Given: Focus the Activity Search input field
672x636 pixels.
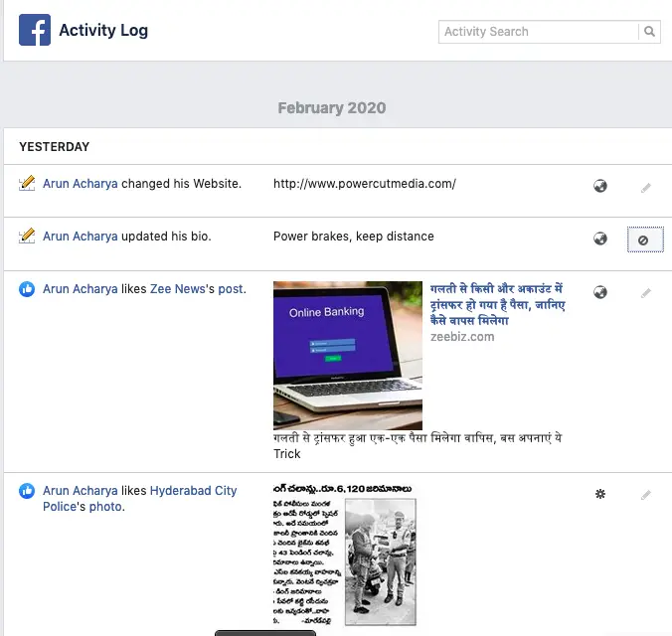Looking at the screenshot, I should (x=539, y=32).
